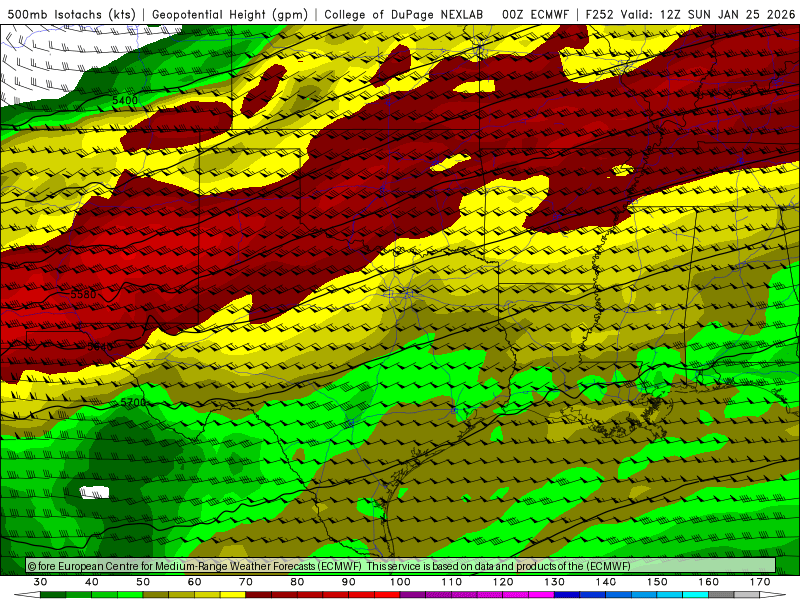Image resolution: width=800 pixels, height=600 pixels.
Task: Pick the magenta swatch left of 130
Action: (x=542, y=595)
